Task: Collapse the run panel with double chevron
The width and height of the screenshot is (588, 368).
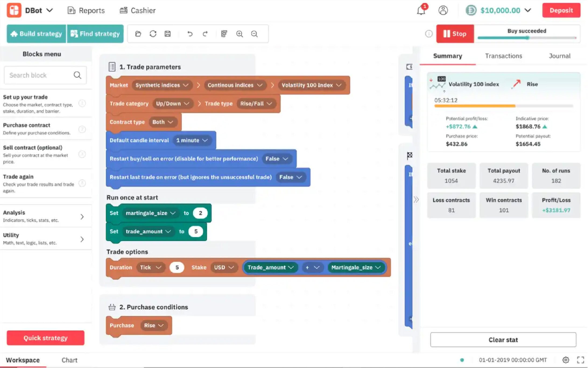Action: [x=416, y=199]
